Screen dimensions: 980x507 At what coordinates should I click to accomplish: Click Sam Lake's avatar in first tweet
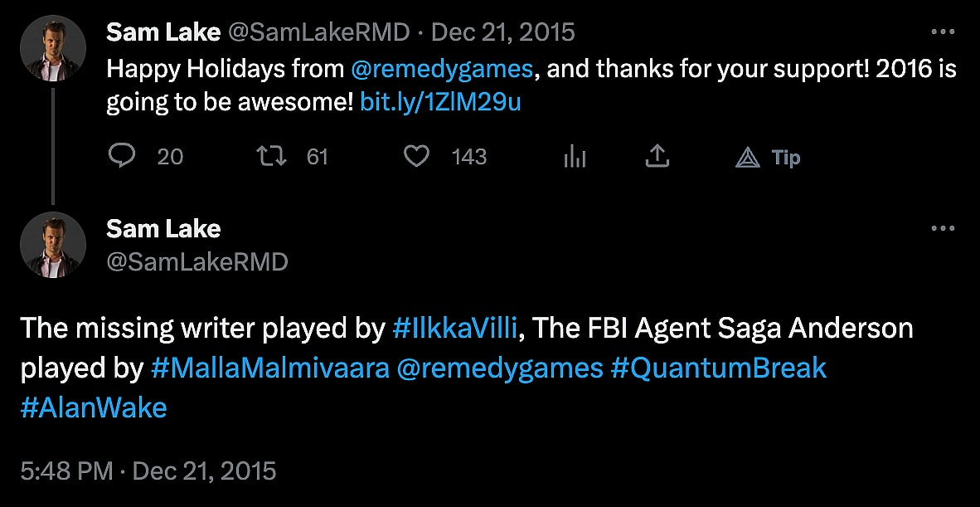[53, 48]
